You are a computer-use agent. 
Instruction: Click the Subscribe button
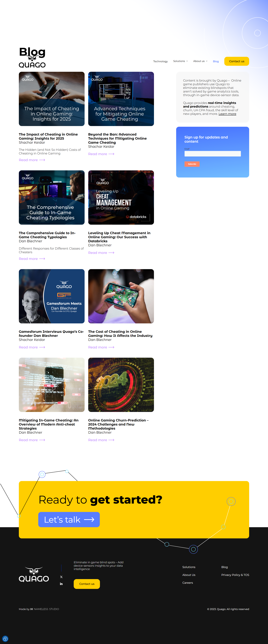tap(192, 164)
